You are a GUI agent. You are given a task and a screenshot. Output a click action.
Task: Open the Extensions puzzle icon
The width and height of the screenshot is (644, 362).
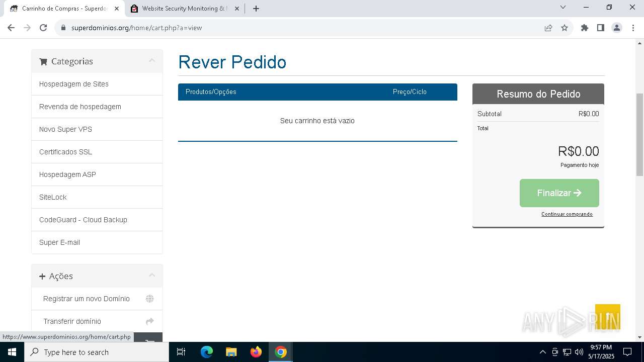click(585, 28)
